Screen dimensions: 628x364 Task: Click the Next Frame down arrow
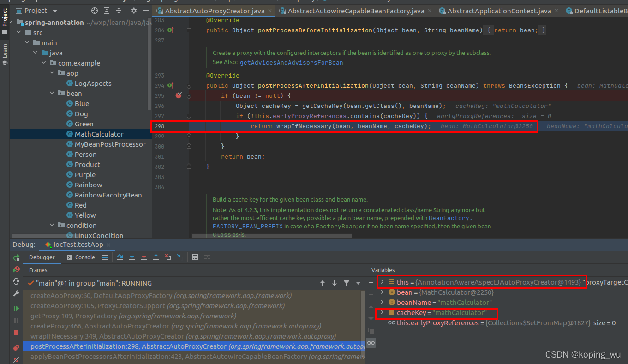pyautogui.click(x=335, y=283)
